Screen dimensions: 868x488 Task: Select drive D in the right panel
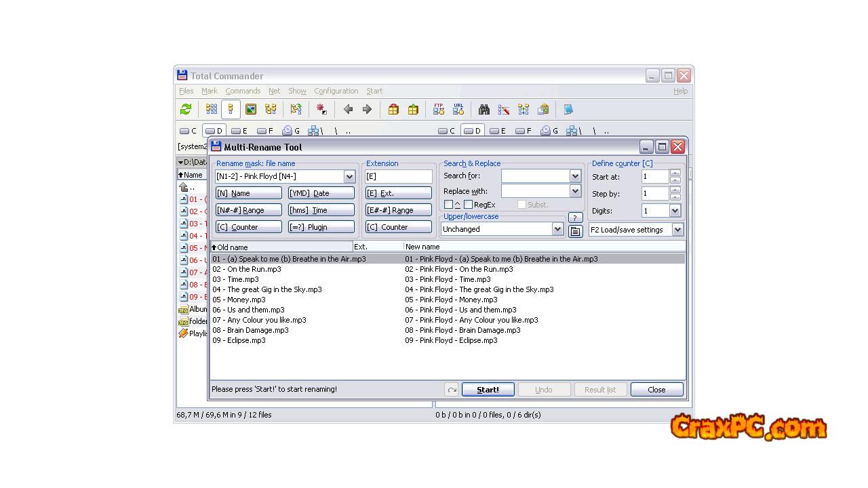pyautogui.click(x=473, y=131)
